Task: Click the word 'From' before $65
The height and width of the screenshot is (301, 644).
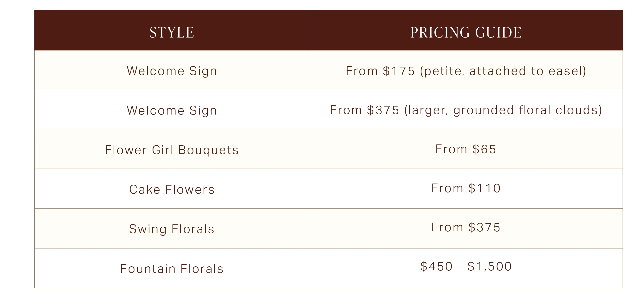Action: 451,149
